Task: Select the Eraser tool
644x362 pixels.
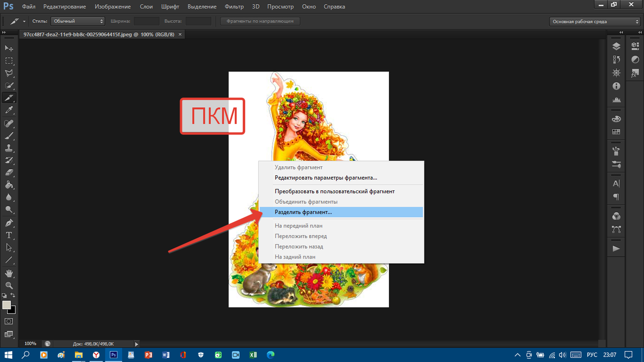Action: pyautogui.click(x=9, y=173)
